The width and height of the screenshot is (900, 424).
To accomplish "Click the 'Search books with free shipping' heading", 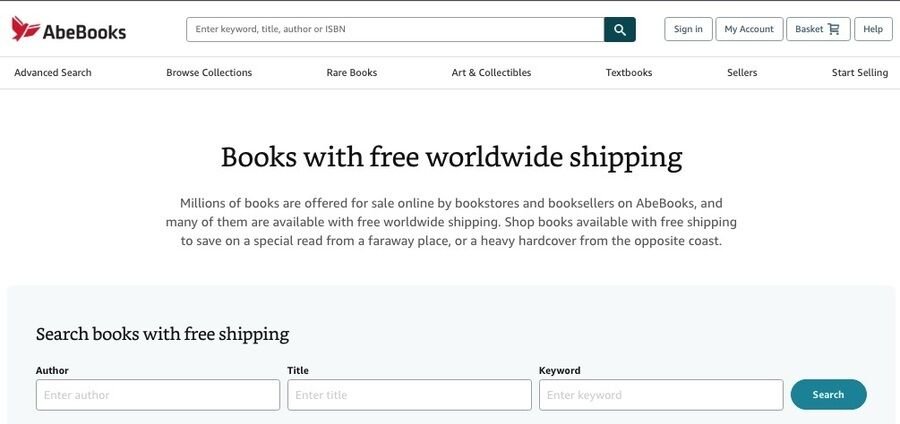I will tap(162, 334).
